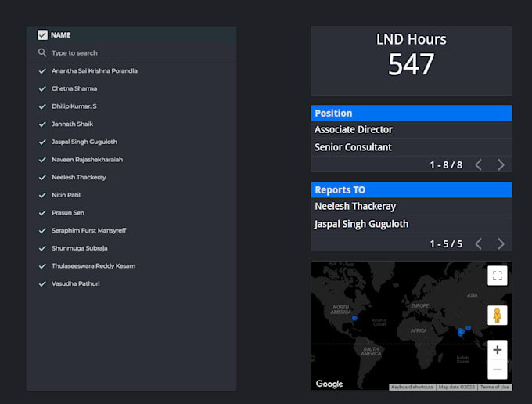Image resolution: width=532 pixels, height=404 pixels.
Task: Uncheck Jannath Shaik in name list
Action: click(x=42, y=124)
